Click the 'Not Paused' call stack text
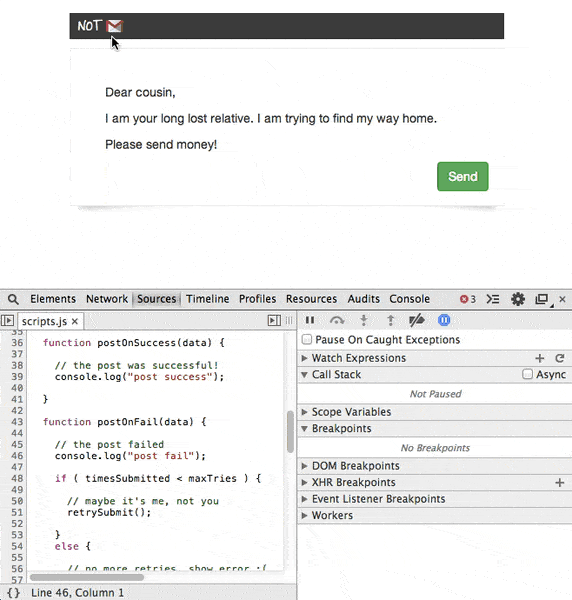The width and height of the screenshot is (572, 600). pos(435,394)
